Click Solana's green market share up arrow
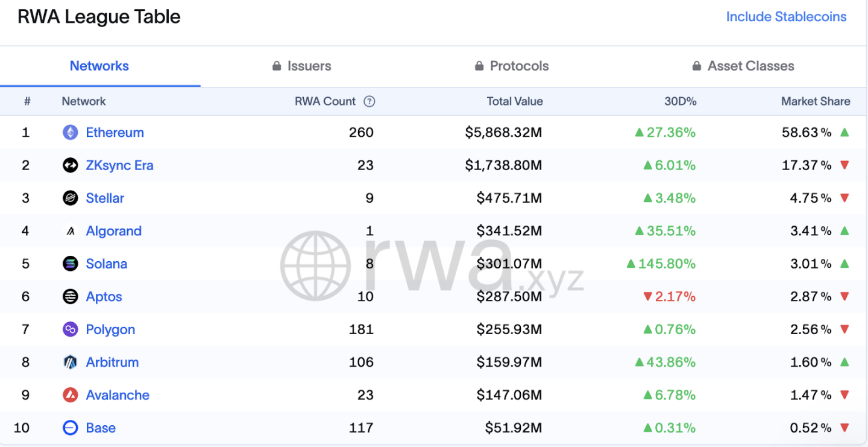 (x=844, y=264)
